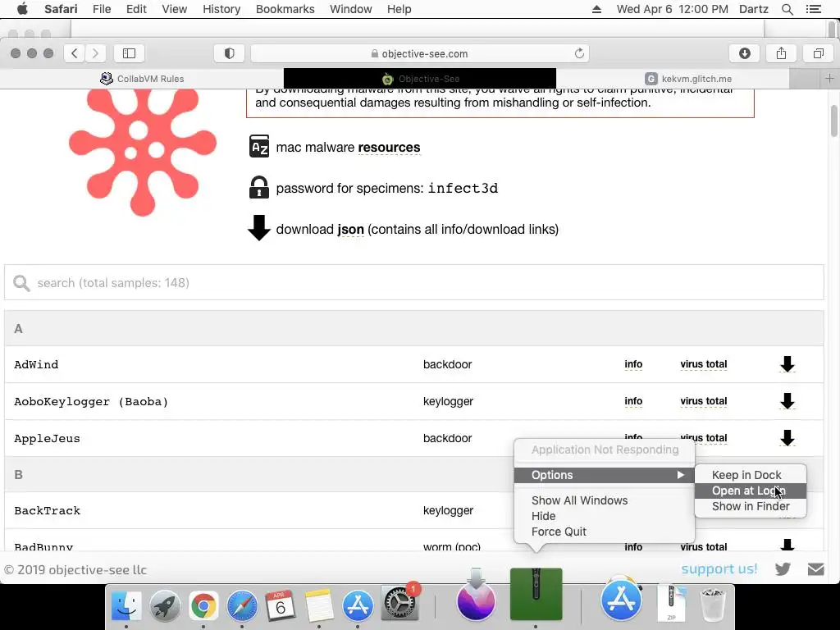Open Notes icon in the Dock
This screenshot has width=840, height=630.
pyautogui.click(x=319, y=606)
